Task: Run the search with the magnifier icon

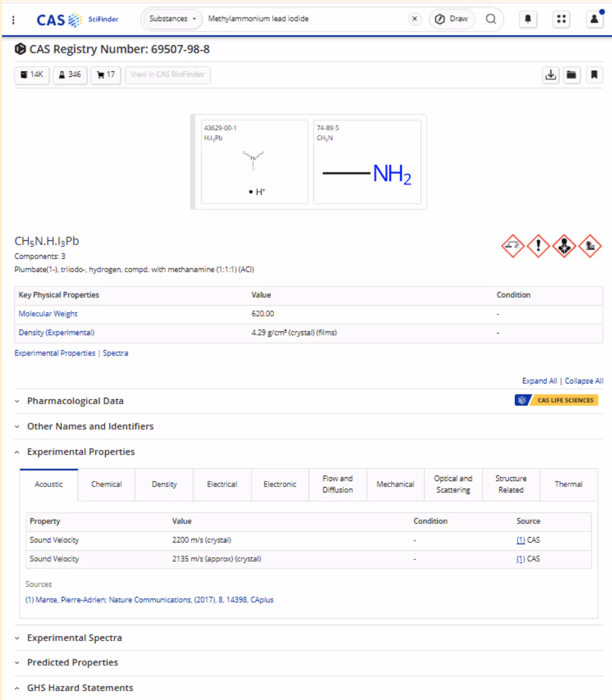Action: tap(490, 19)
